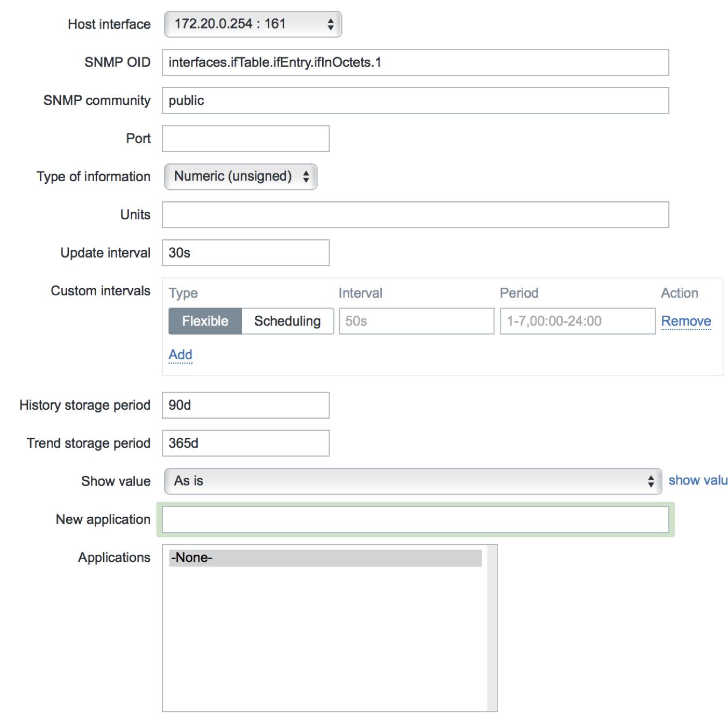The width and height of the screenshot is (728, 720).
Task: Remove the custom interval row
Action: coord(686,321)
